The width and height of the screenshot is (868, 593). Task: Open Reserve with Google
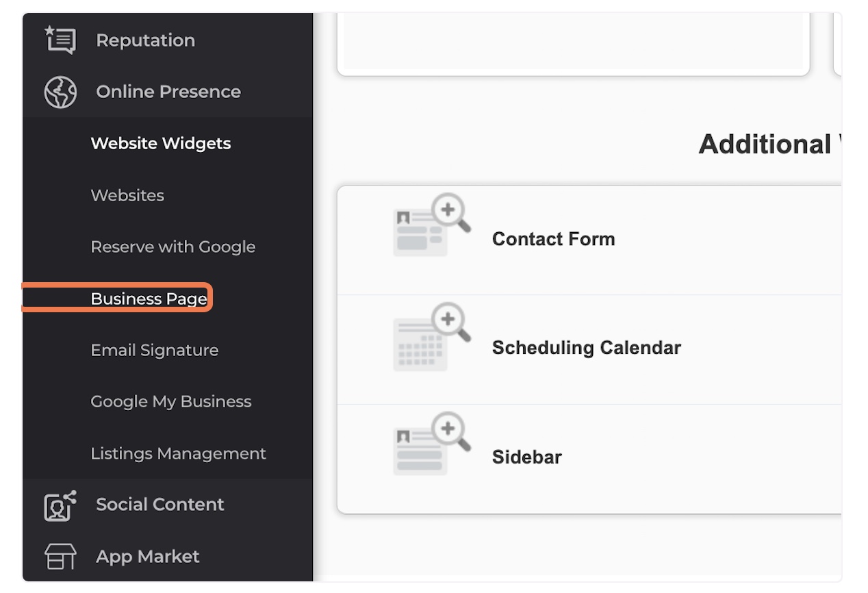173,247
